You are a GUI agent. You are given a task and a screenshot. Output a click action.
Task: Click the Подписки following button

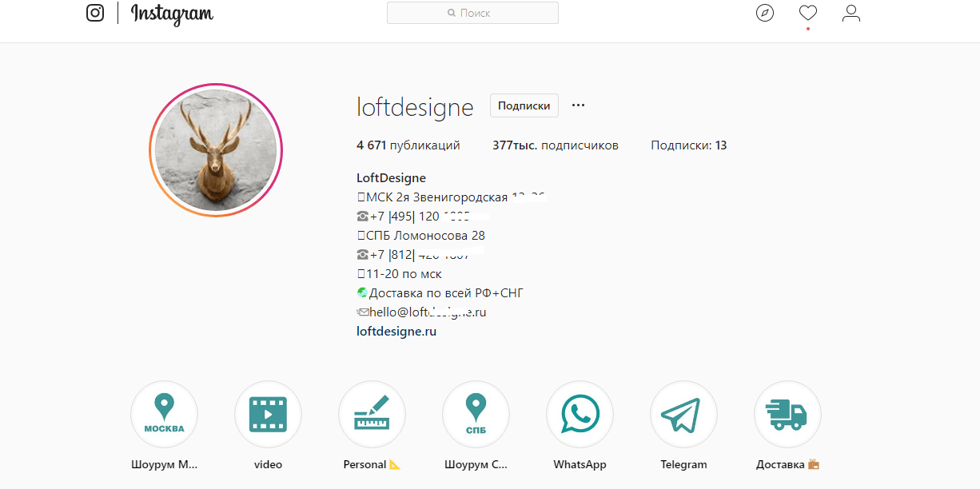pos(524,105)
